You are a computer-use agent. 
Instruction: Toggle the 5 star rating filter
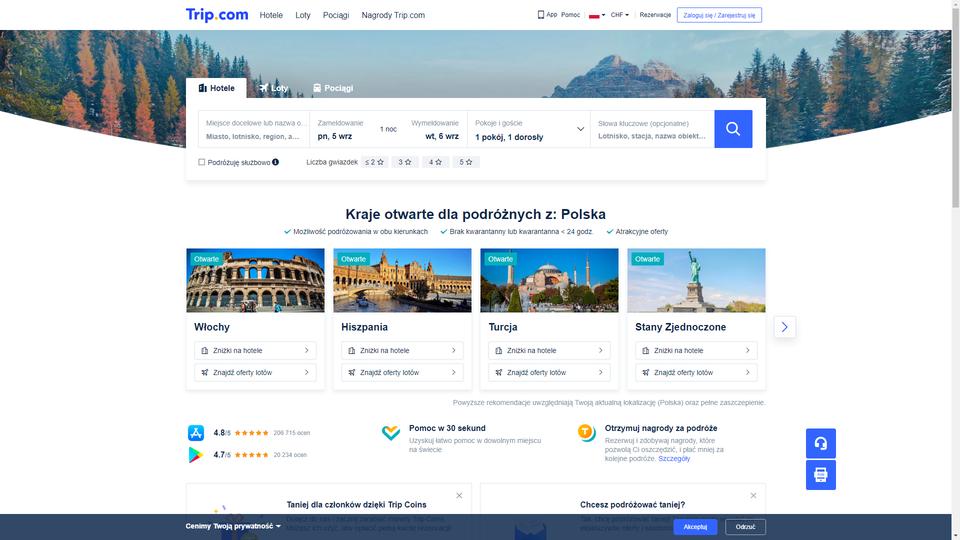tap(466, 162)
